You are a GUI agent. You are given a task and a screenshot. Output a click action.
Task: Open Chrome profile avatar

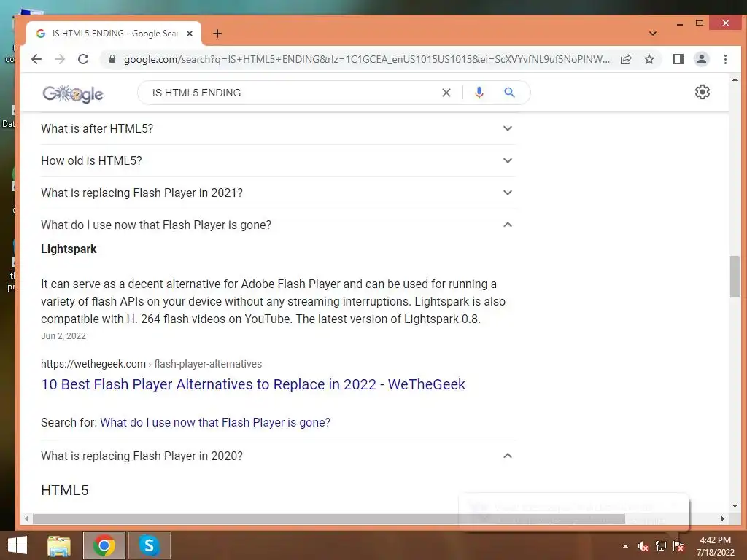[701, 59]
